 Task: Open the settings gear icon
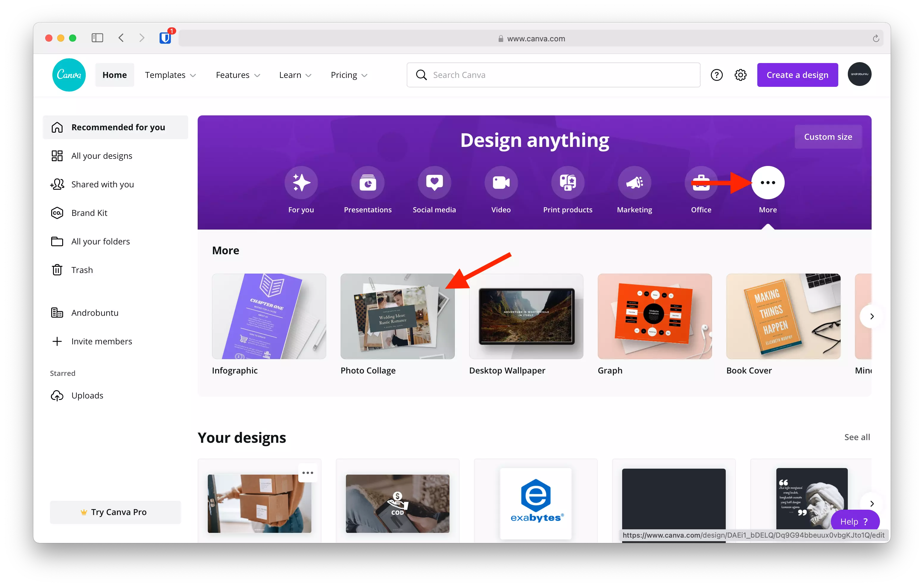pyautogui.click(x=740, y=75)
